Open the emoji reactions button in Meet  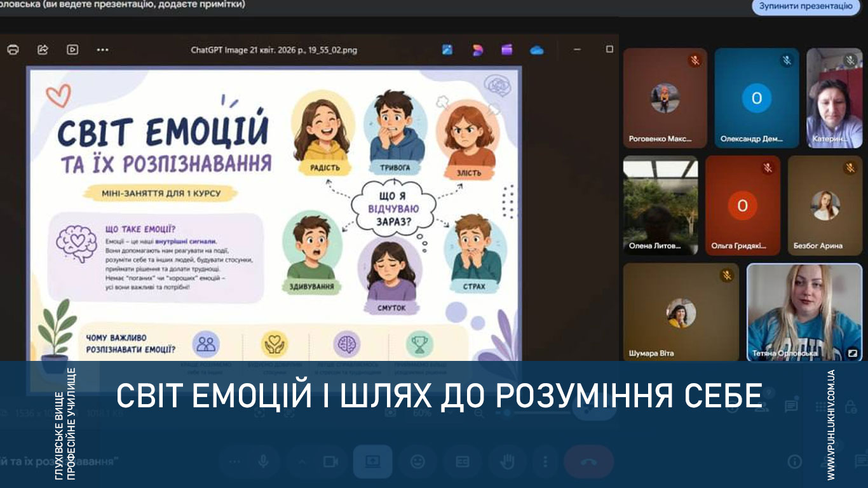coord(417,462)
